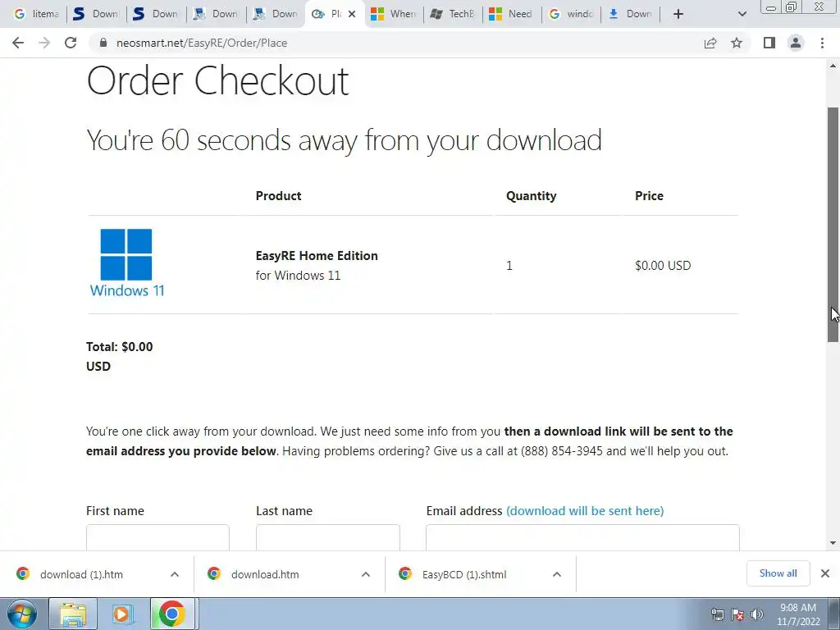Click the '$0.00 USD' price cell

tap(663, 265)
